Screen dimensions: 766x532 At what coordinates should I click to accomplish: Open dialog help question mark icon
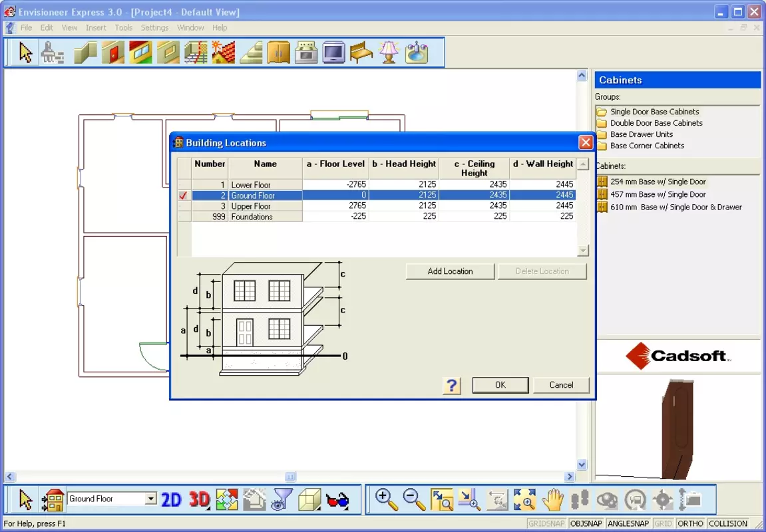coord(452,386)
